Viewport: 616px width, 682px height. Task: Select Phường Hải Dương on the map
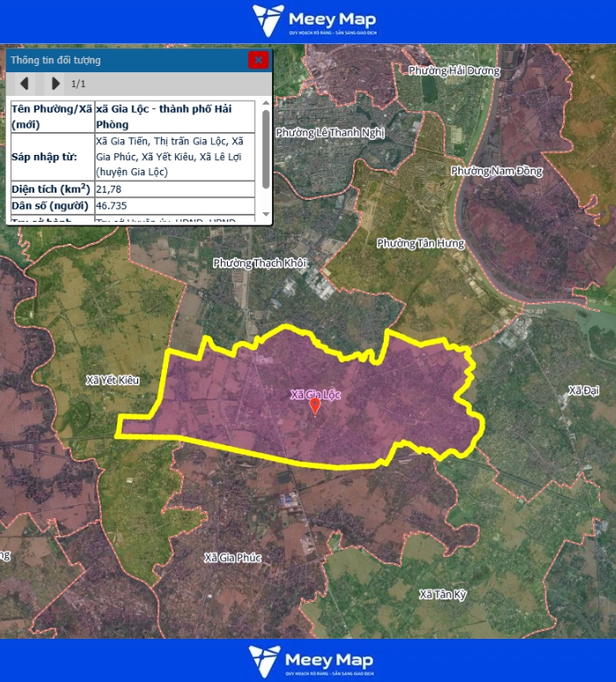[454, 70]
